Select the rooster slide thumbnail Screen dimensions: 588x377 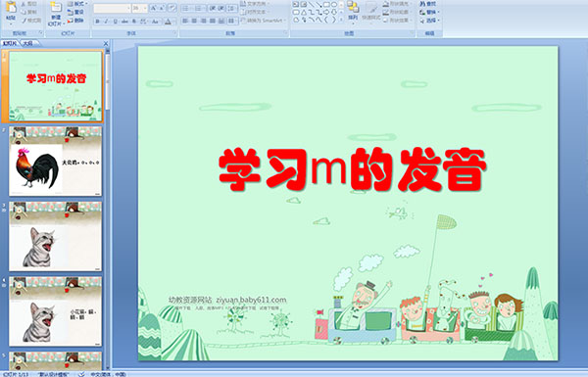[x=55, y=162]
